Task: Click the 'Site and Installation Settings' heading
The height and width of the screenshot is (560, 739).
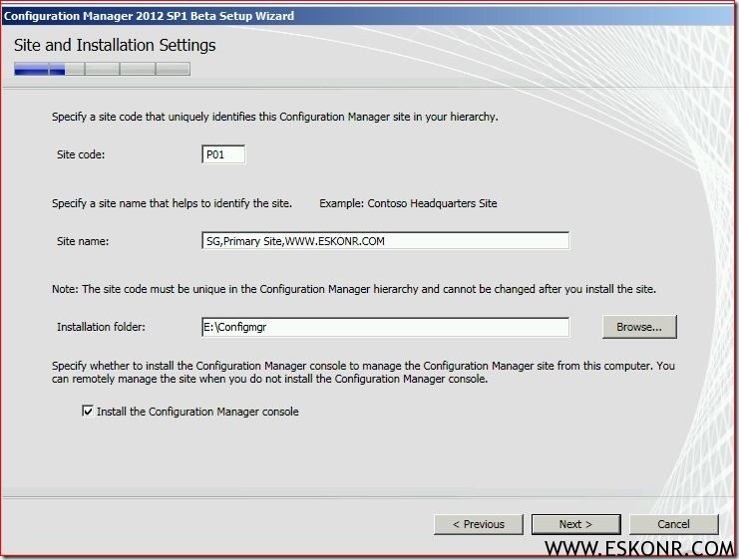Action: (x=115, y=45)
